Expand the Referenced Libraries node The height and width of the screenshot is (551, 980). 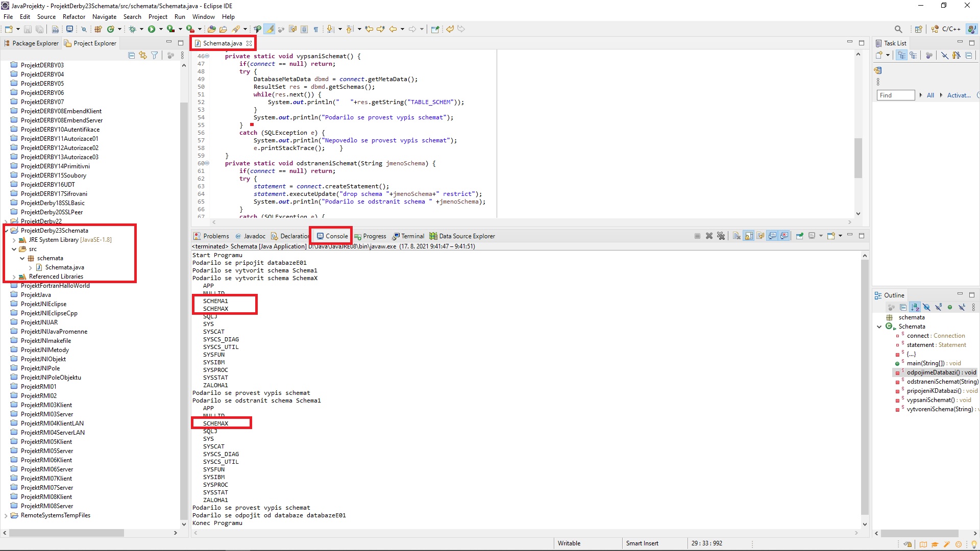click(15, 277)
